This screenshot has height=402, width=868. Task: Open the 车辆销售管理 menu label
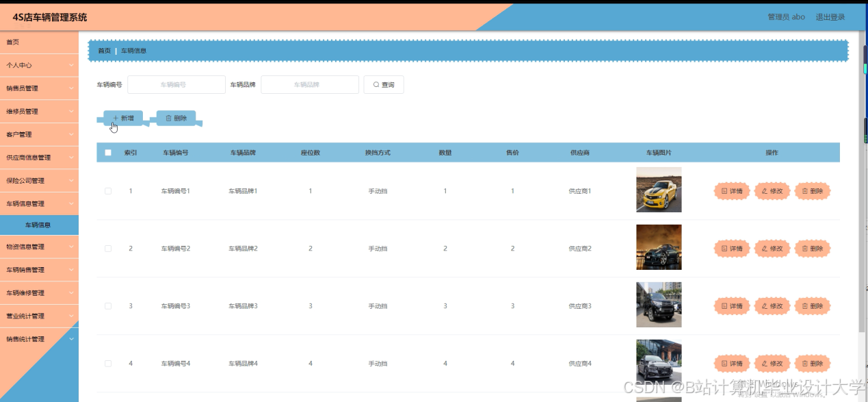pos(25,270)
